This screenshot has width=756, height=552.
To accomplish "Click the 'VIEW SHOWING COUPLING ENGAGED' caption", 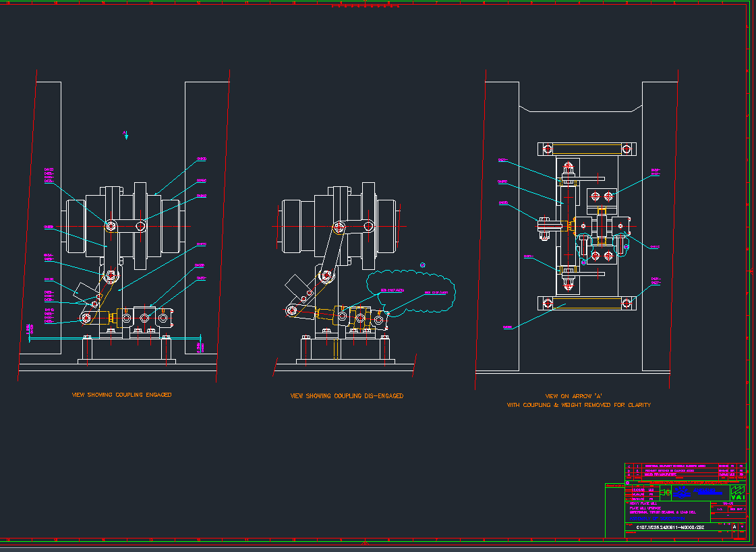I will (x=121, y=395).
